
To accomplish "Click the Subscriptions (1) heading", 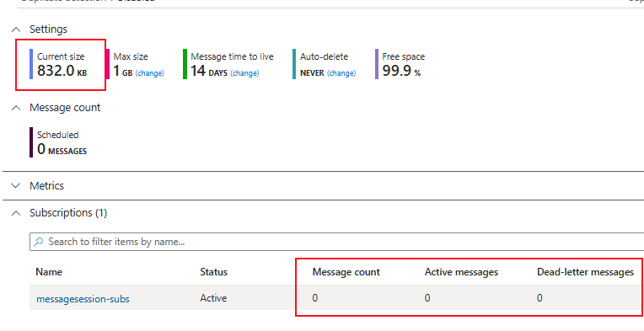I will pos(68,213).
